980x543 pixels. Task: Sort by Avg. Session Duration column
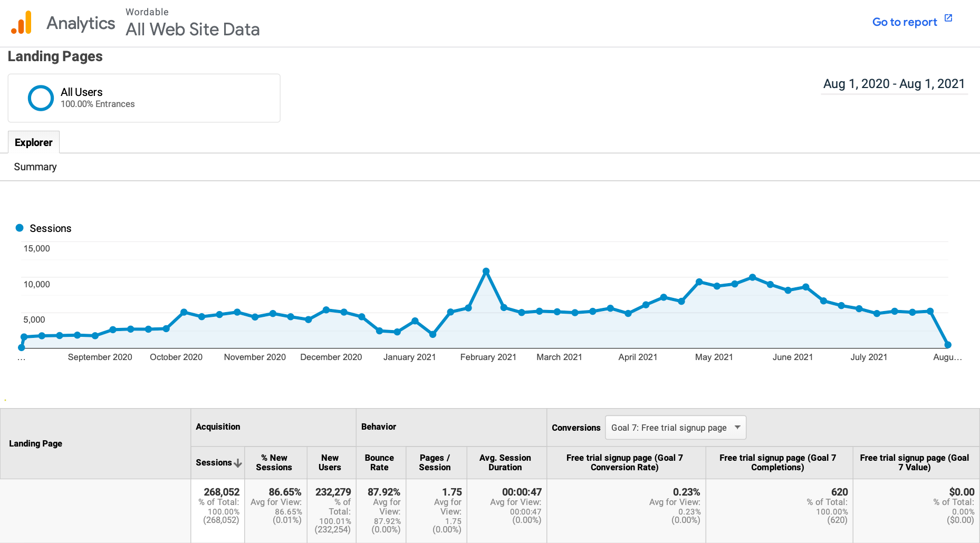point(505,462)
